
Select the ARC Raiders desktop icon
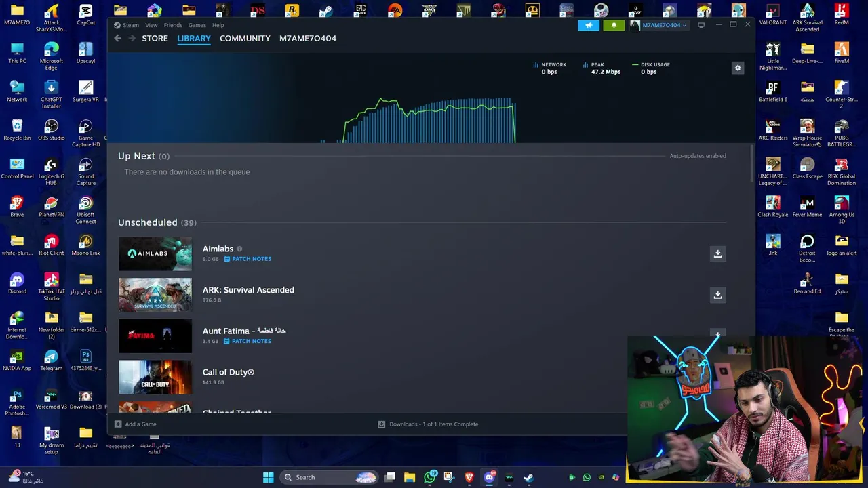pyautogui.click(x=773, y=129)
